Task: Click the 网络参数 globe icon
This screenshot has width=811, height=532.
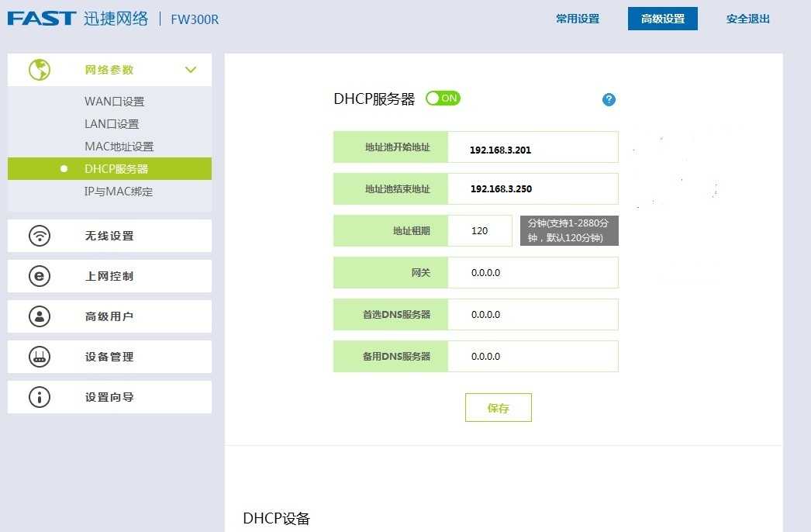Action: (x=39, y=69)
